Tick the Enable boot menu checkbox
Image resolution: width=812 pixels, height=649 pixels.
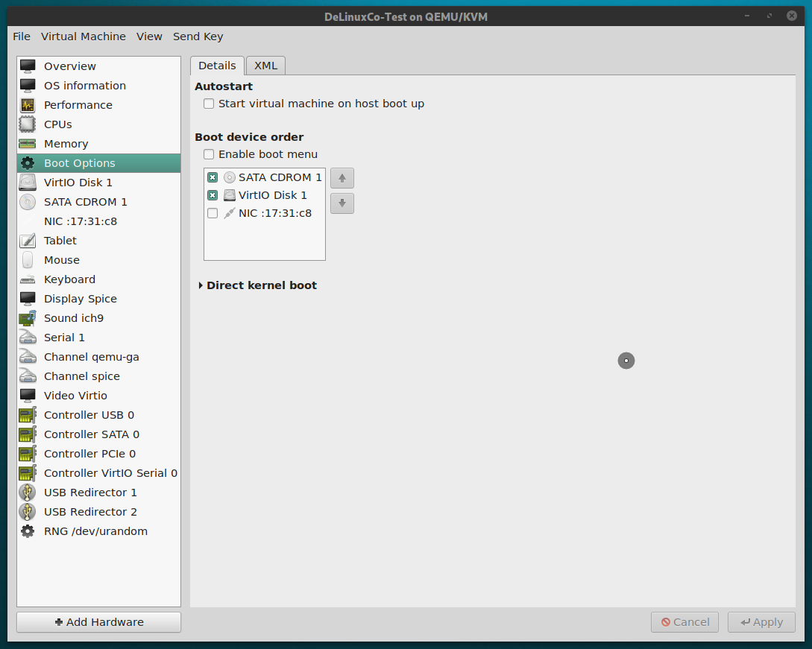(209, 154)
